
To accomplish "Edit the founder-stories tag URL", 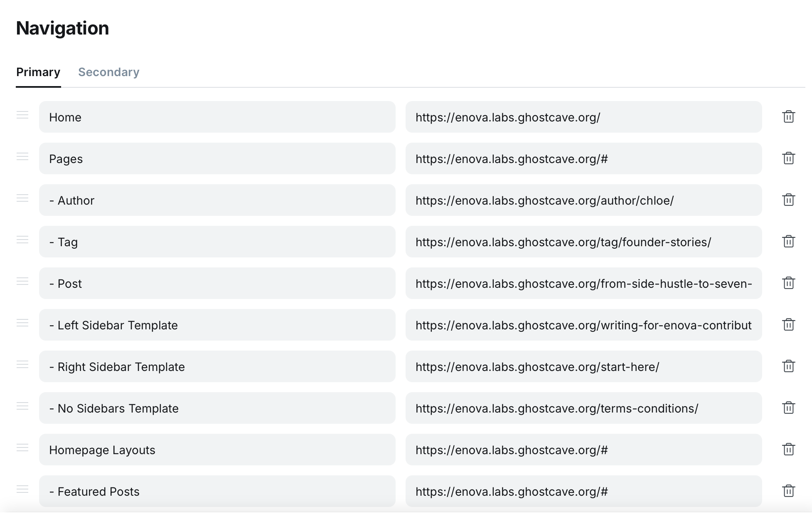I will pos(583,242).
